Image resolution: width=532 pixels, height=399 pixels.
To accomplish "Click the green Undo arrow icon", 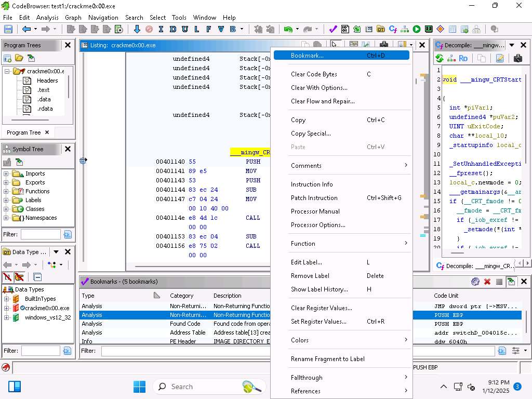I will [288, 30].
